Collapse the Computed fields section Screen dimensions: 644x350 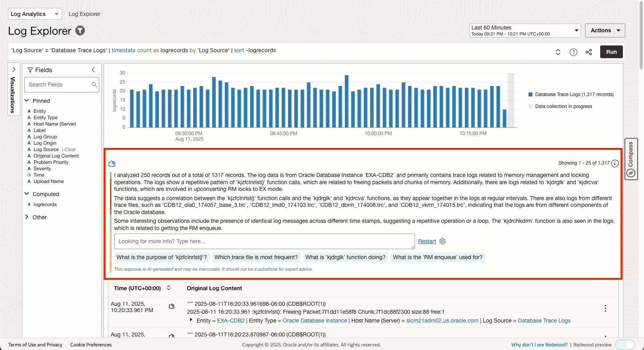click(27, 194)
